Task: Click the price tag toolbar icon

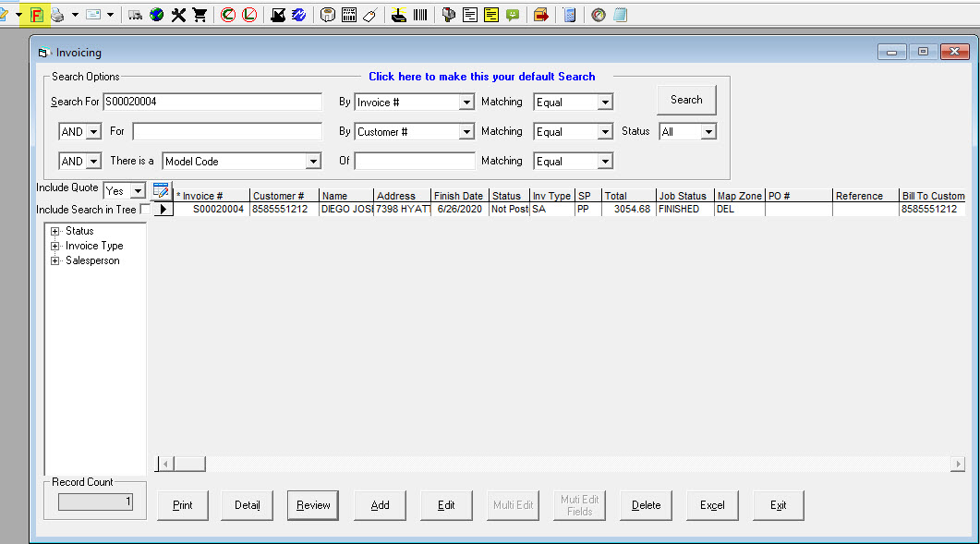Action: point(369,15)
